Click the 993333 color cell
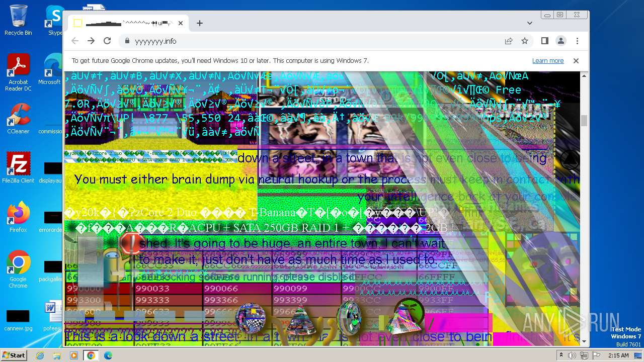This screenshot has width=644, height=362. point(170,301)
